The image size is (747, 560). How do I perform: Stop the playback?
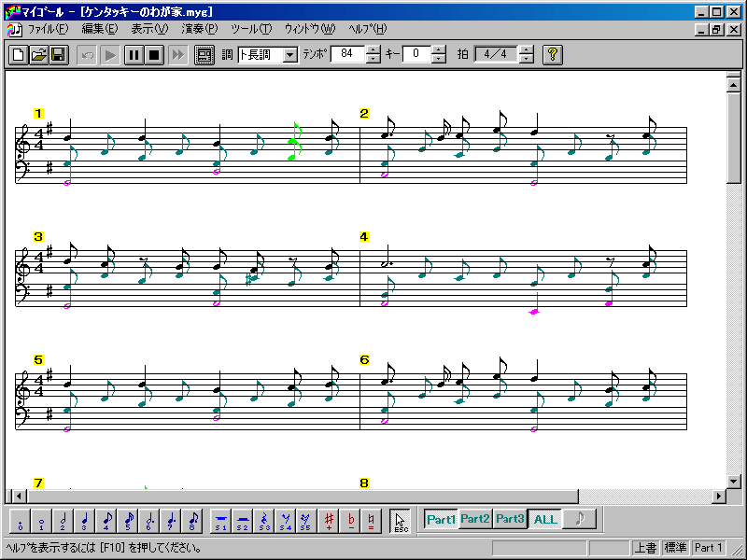pyautogui.click(x=154, y=55)
